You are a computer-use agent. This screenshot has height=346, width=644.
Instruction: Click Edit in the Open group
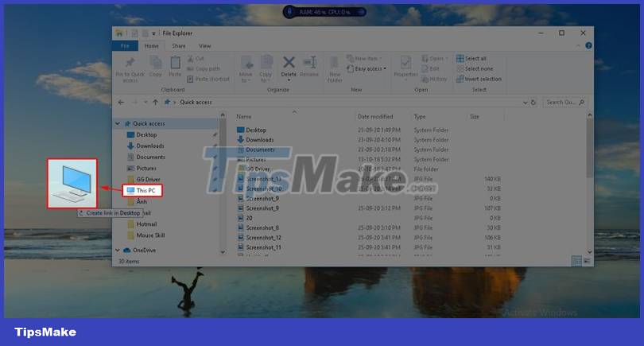click(x=430, y=68)
